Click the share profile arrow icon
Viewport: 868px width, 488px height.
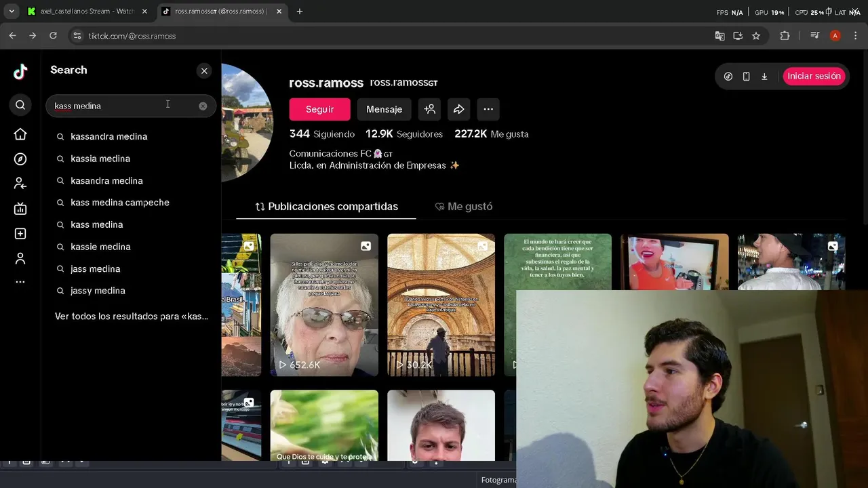pyautogui.click(x=458, y=109)
